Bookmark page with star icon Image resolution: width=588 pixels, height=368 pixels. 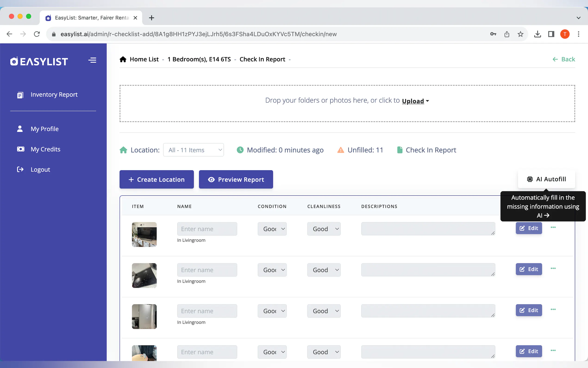520,34
